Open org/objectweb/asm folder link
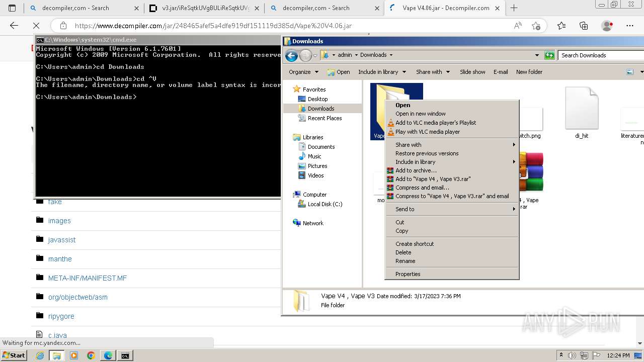 coord(78,297)
